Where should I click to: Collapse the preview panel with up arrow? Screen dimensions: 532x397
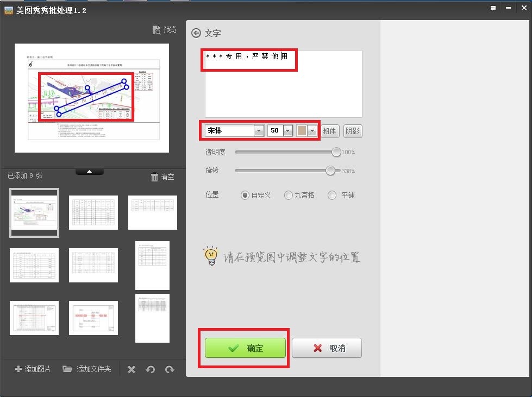[90, 172]
